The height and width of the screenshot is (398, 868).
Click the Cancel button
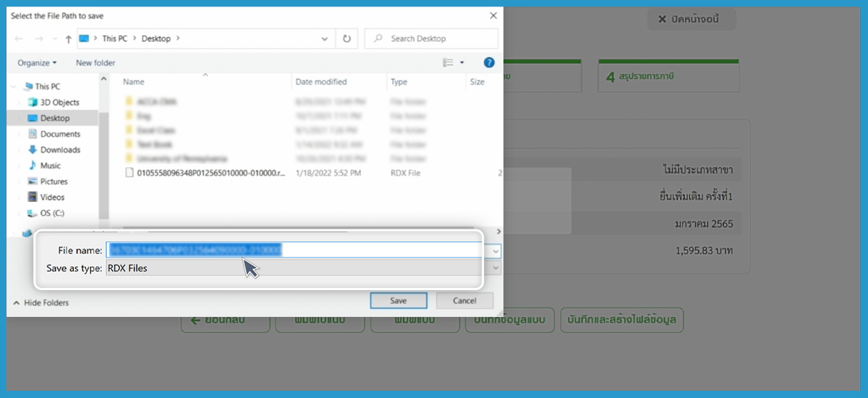click(464, 300)
